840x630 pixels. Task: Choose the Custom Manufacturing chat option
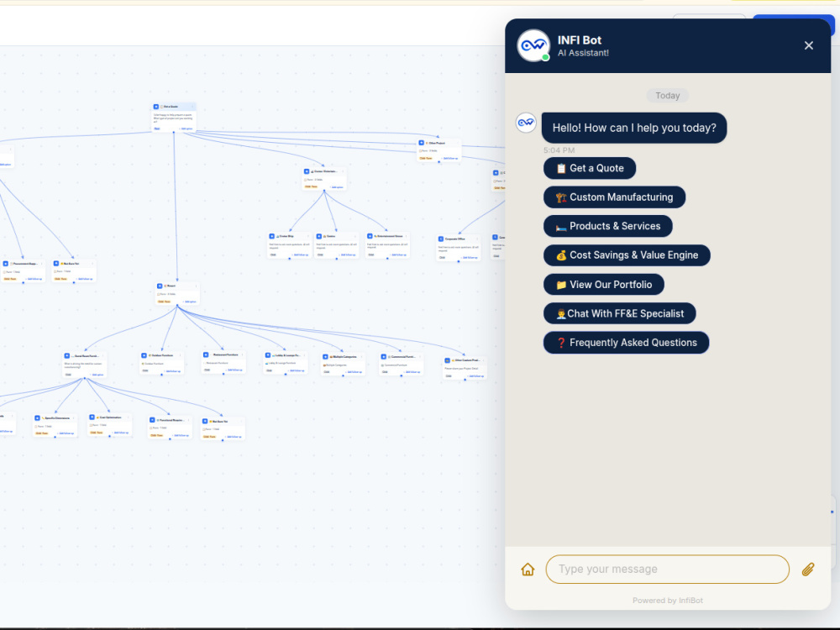click(x=615, y=197)
